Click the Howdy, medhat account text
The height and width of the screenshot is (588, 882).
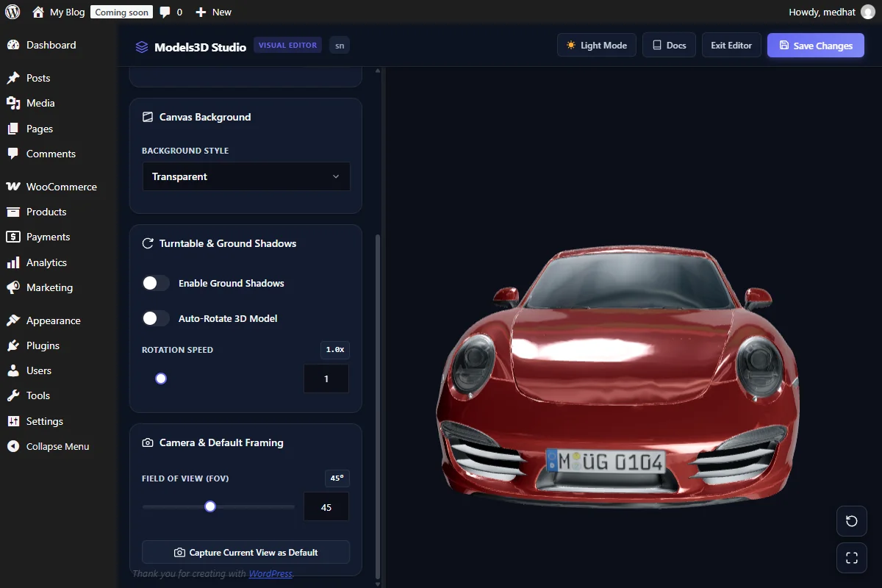(x=822, y=12)
